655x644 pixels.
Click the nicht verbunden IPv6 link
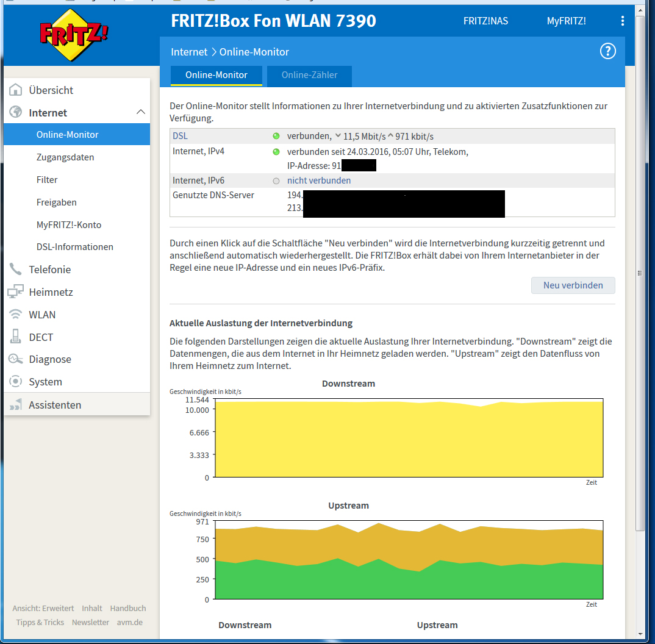[x=319, y=181]
